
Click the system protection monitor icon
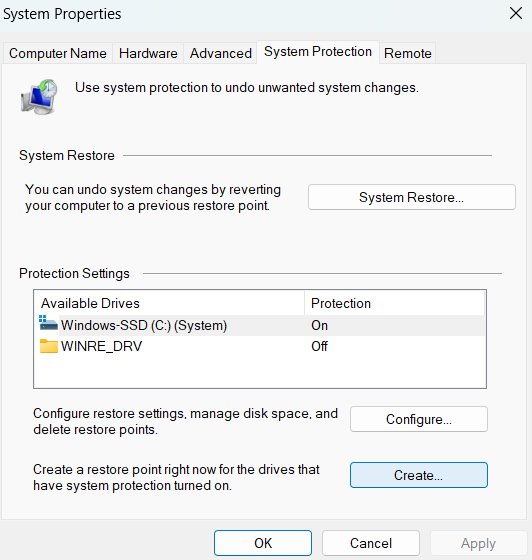(x=39, y=97)
